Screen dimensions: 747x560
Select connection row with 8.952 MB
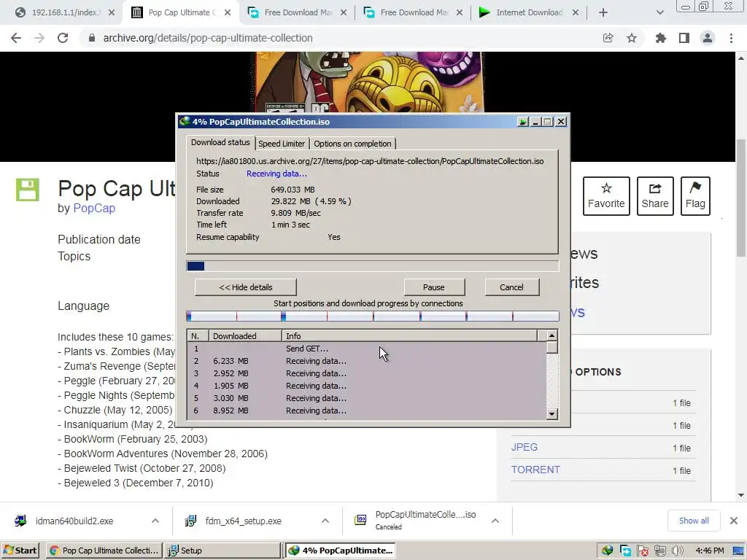367,411
